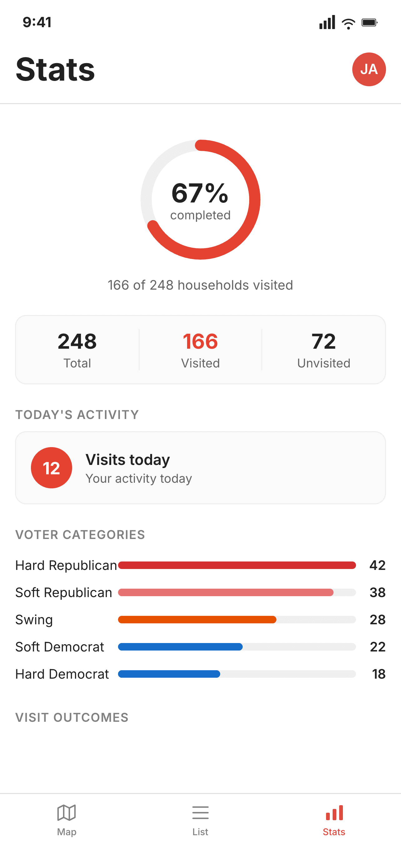Tap the Wi-Fi status icon
Viewport: 401px width, 868px height.
(348, 22)
